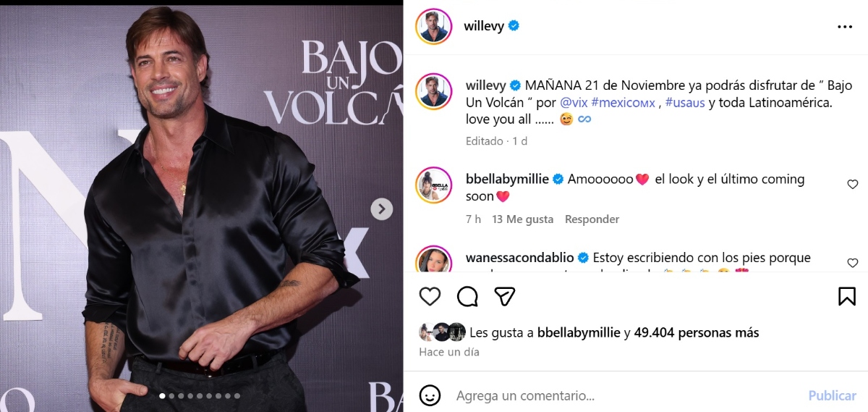Like the post with the heart icon
Viewport: 868px width, 412px height.
click(x=430, y=296)
